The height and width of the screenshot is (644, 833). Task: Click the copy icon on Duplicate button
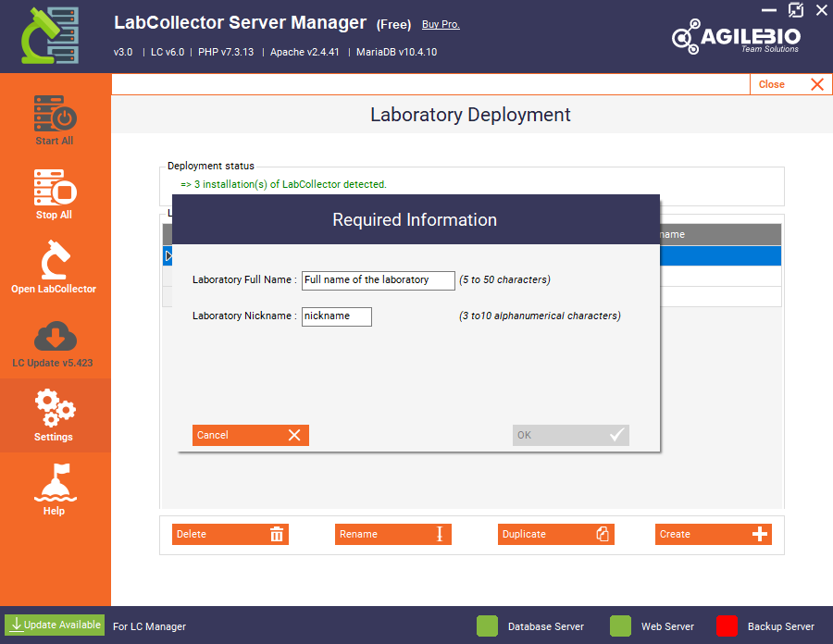click(x=603, y=534)
